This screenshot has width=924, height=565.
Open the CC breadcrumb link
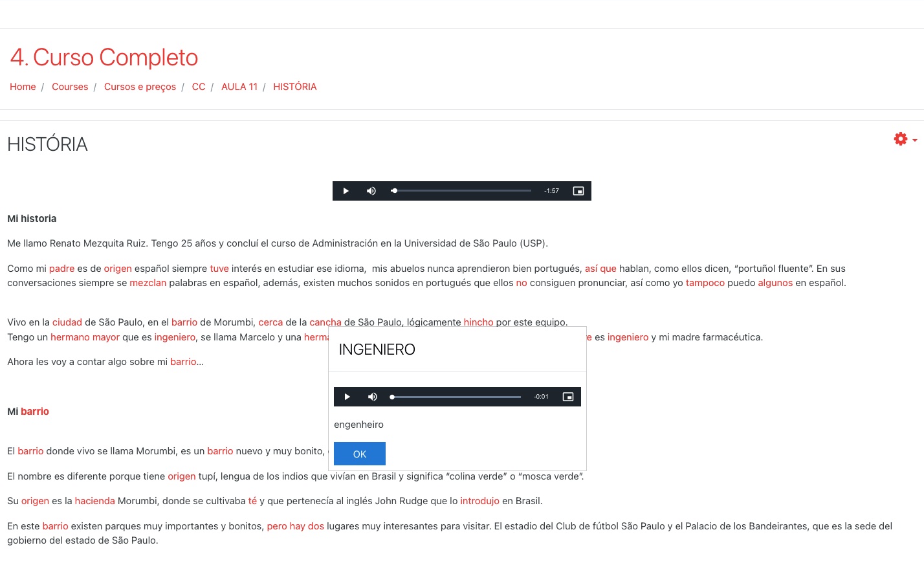[199, 87]
